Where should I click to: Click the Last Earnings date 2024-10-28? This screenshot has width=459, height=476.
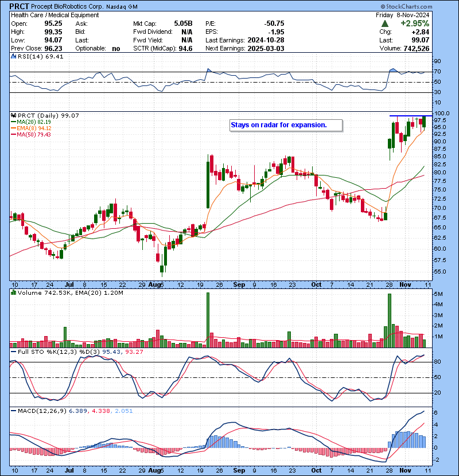(x=266, y=40)
